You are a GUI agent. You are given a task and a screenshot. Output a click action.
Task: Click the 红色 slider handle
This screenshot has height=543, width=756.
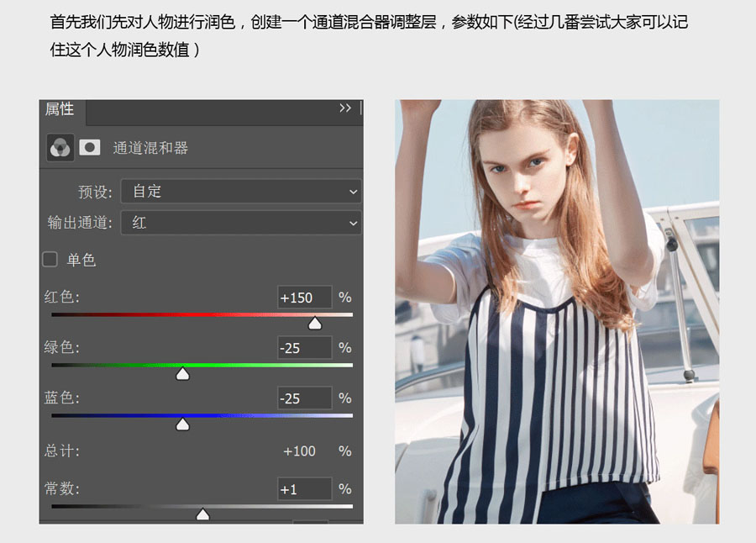315,324
